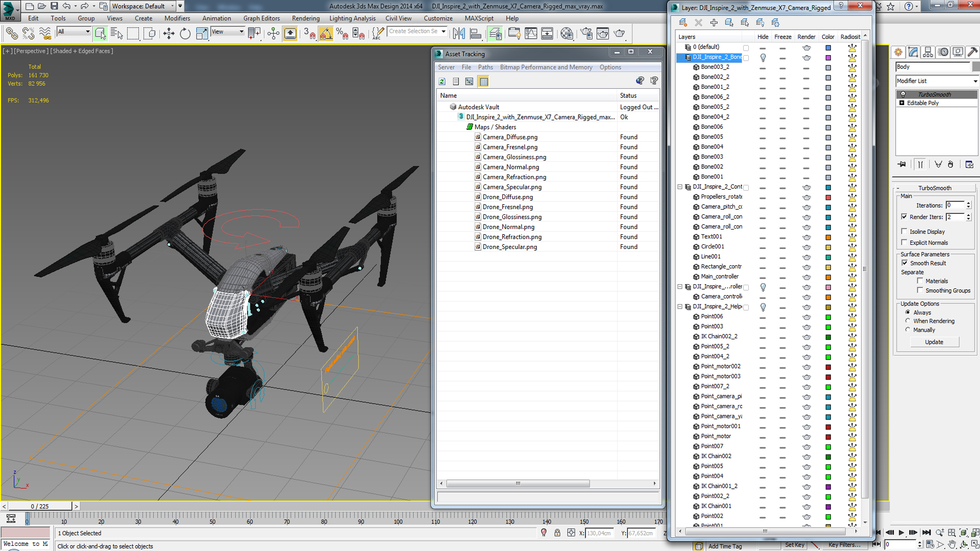Open the Graph Editors menu
The image size is (980, 551).
pos(261,18)
